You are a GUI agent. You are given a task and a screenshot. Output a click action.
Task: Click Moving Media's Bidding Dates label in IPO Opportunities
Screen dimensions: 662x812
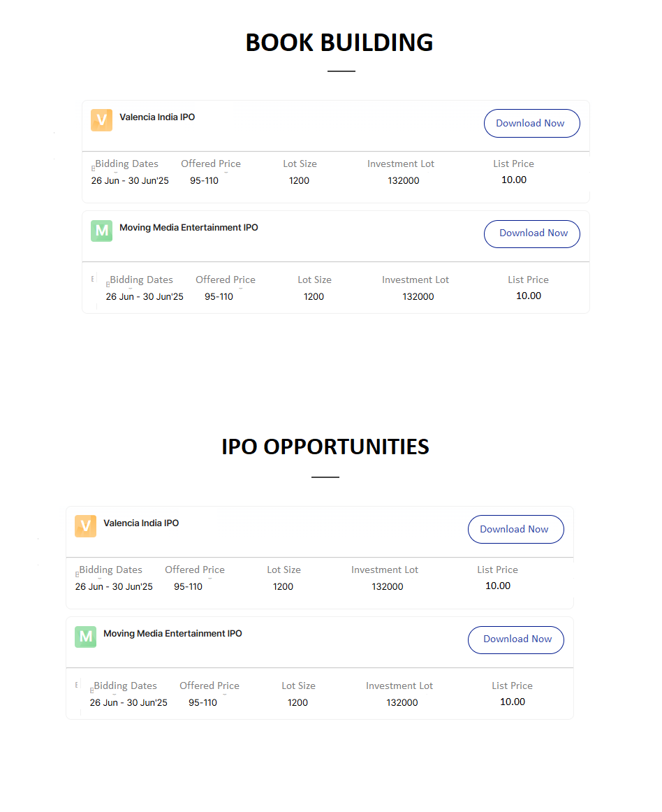[125, 686]
